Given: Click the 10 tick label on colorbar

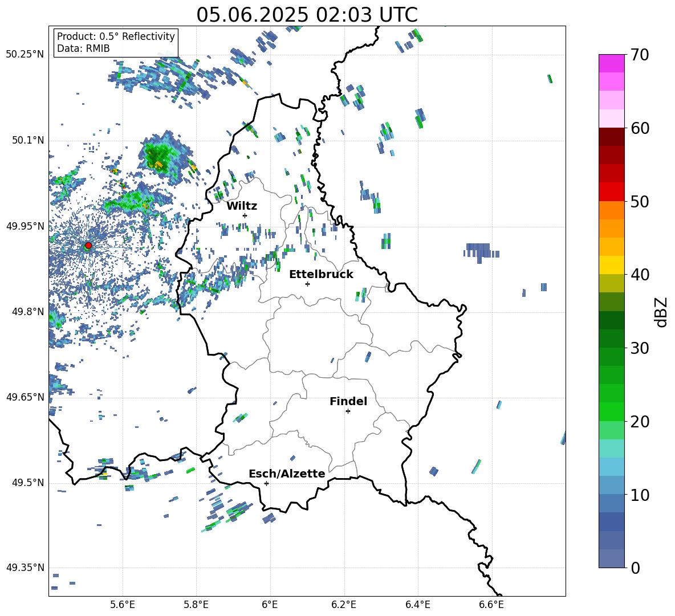Looking at the screenshot, I should pyautogui.click(x=640, y=495).
